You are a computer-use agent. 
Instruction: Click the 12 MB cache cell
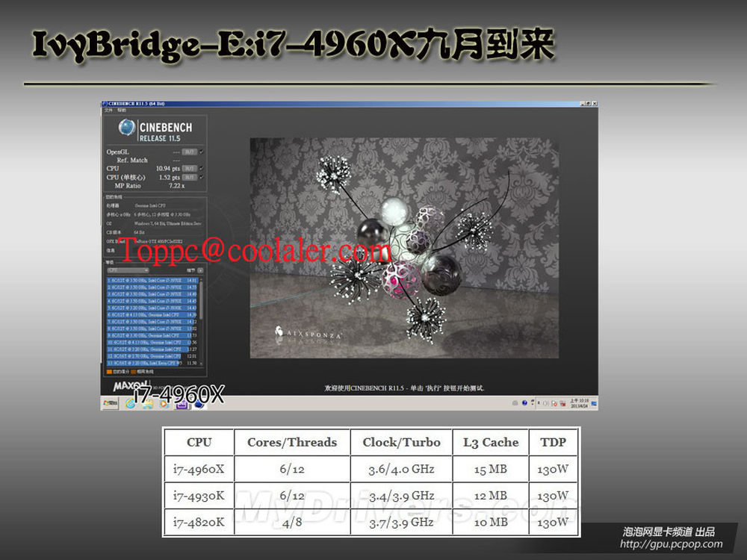491,496
